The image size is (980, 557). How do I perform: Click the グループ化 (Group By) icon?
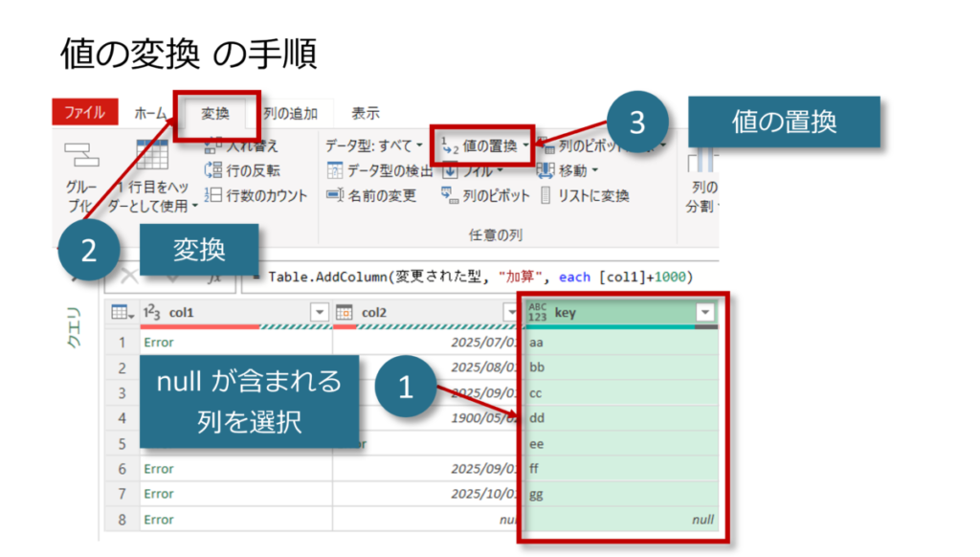81,154
